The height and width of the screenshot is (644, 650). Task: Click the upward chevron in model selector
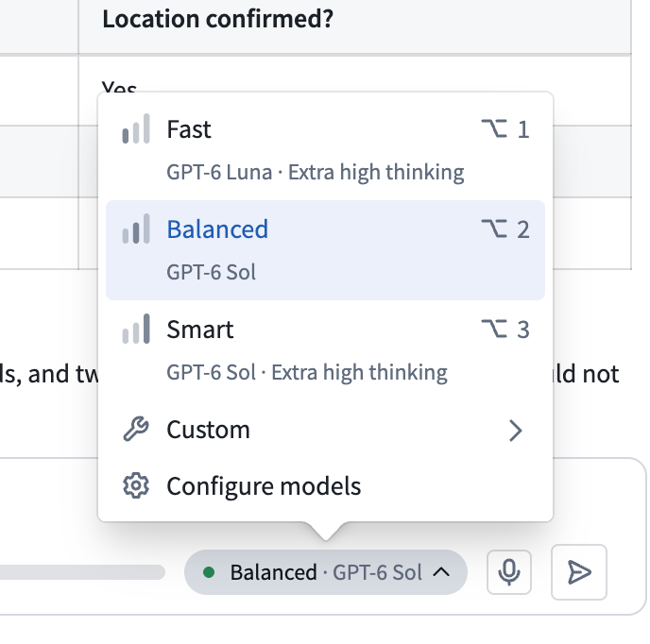click(x=441, y=572)
